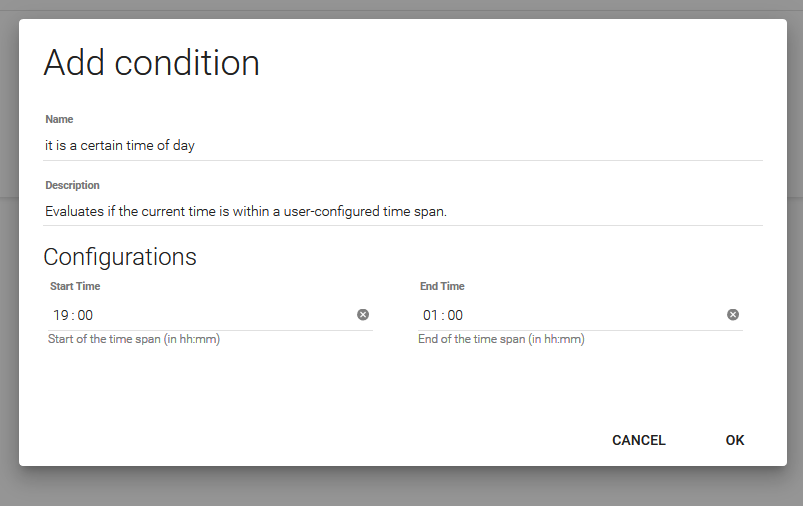
Task: Clear the End Time value
Action: (x=733, y=315)
